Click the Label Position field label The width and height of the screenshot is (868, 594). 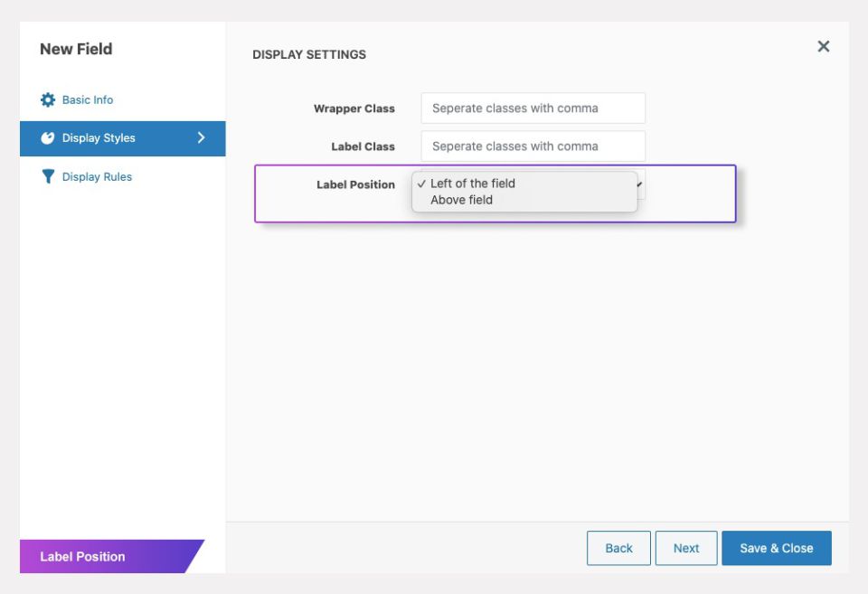click(355, 184)
